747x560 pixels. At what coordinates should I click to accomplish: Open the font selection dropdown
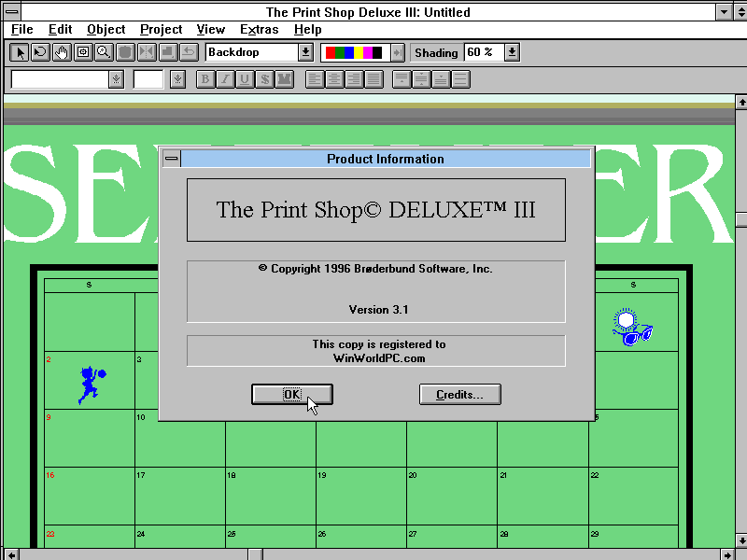pyautogui.click(x=116, y=79)
